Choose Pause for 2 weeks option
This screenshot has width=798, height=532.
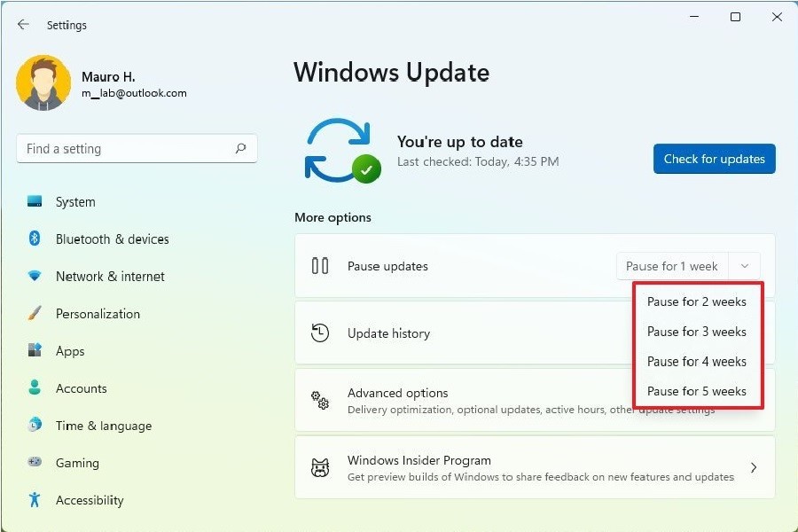coord(696,301)
